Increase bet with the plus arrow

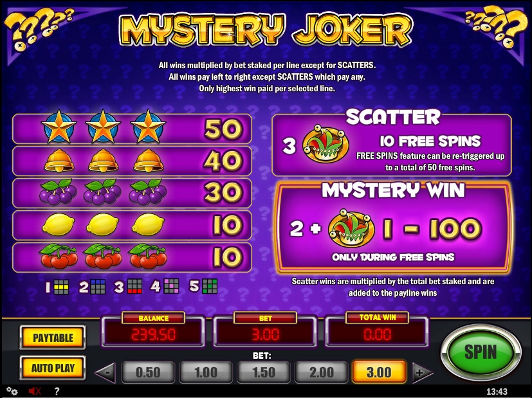422,372
